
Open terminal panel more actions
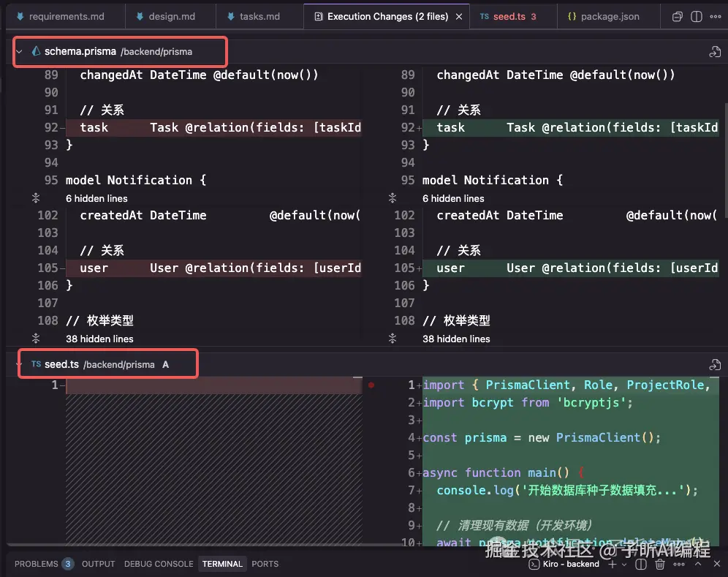coord(679,564)
